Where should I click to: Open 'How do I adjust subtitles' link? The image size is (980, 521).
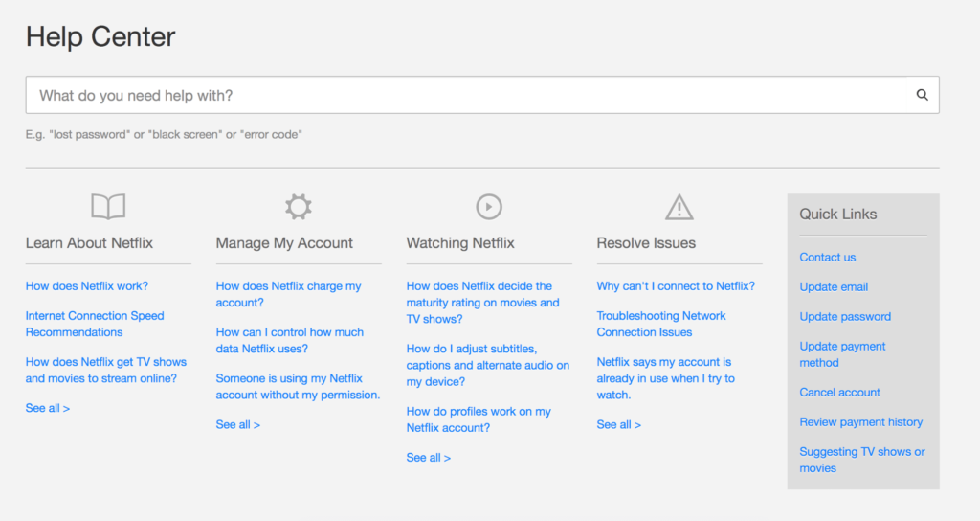pos(488,365)
